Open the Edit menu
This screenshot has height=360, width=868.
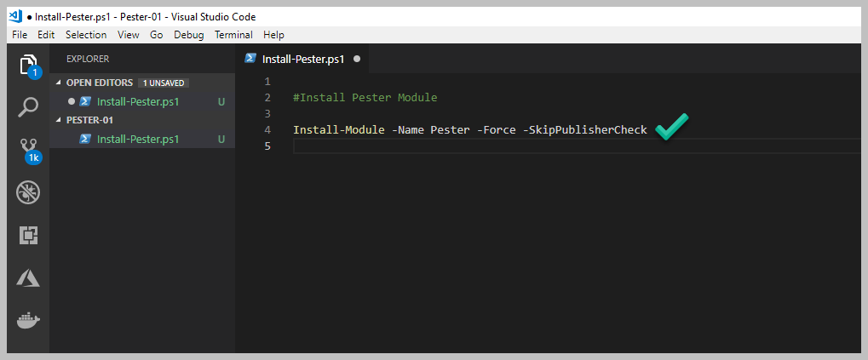pos(46,35)
